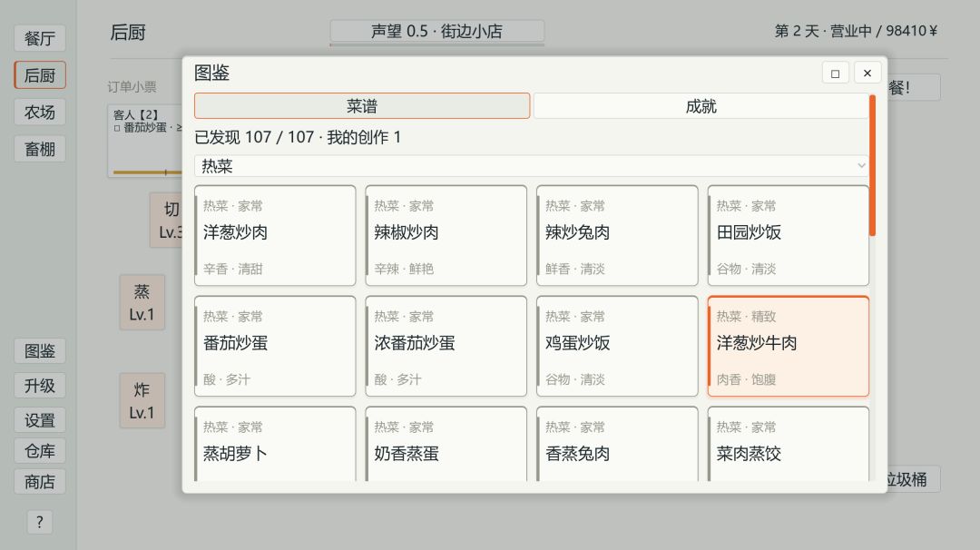The image size is (980, 550).
Task: Select the 洋葱炒牛肉 recipe card
Action: tap(789, 347)
